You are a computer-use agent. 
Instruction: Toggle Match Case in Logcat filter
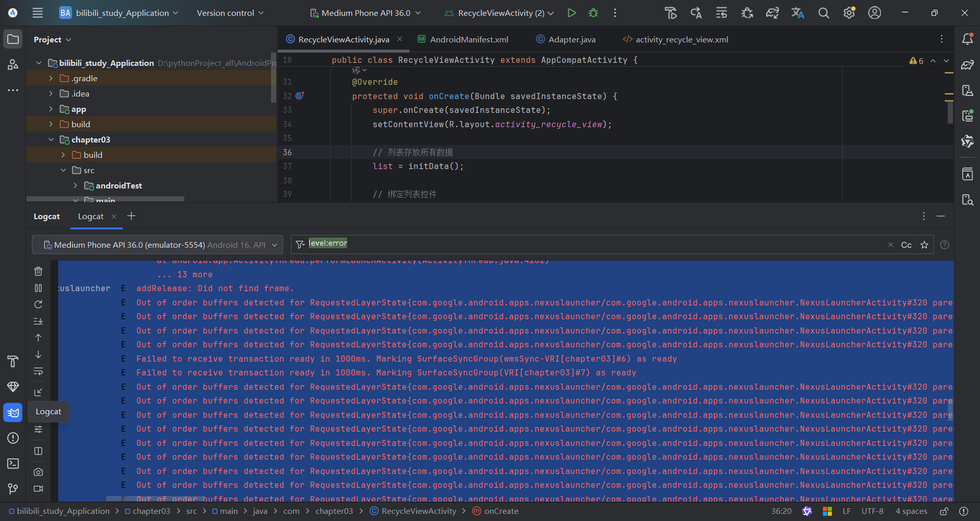906,245
